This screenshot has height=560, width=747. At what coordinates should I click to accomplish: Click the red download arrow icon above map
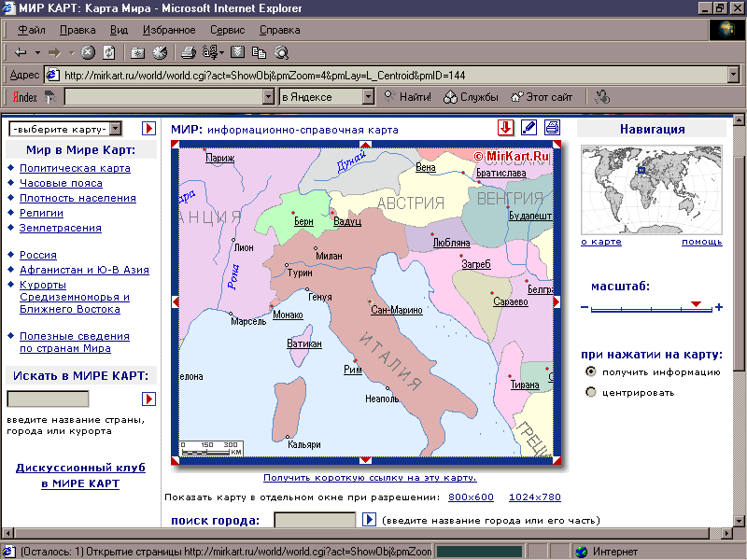click(x=505, y=128)
